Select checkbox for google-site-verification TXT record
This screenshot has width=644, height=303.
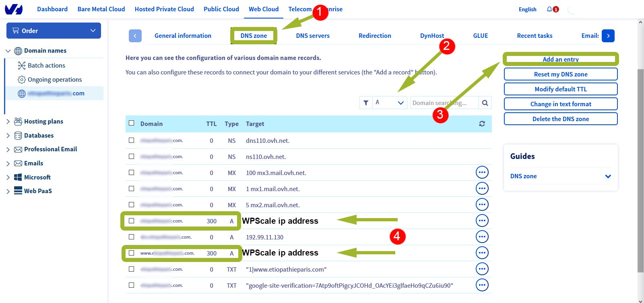(132, 285)
